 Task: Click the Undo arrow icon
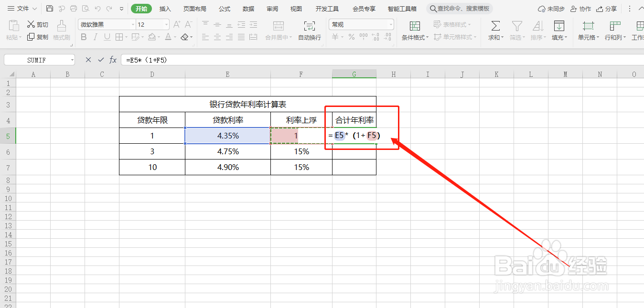click(98, 8)
